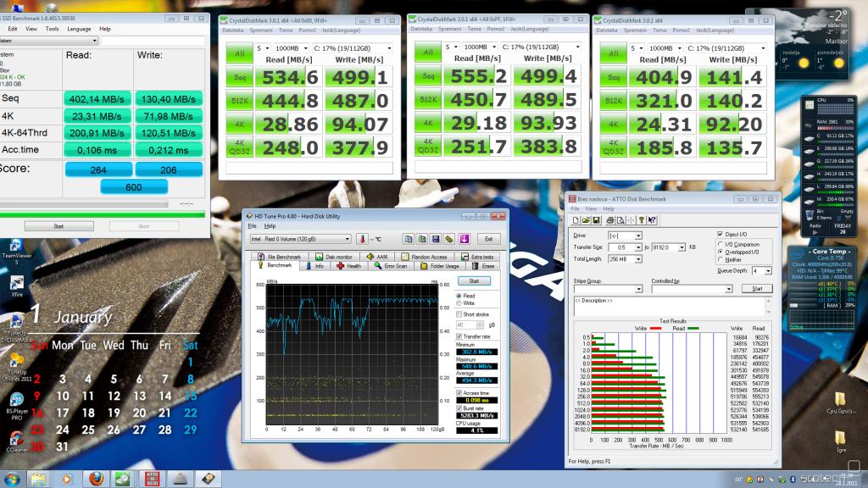
Task: Toggle the Burst rate checkbox in HD Tune
Action: (x=459, y=408)
